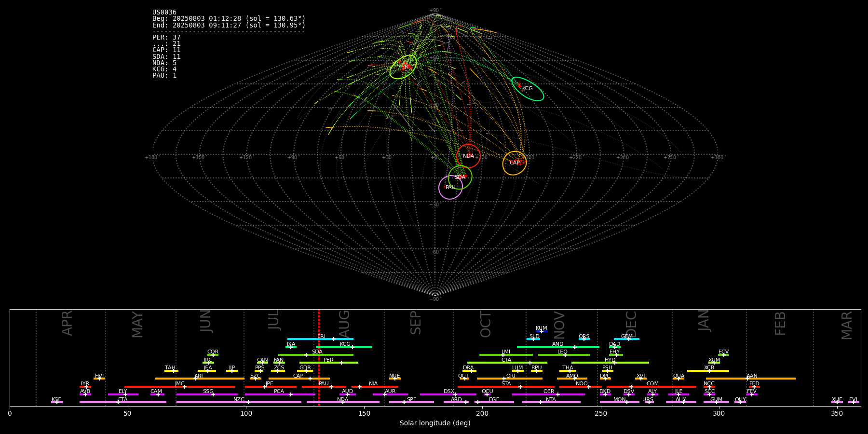Click the TAH shower label in timeline

coord(170,368)
